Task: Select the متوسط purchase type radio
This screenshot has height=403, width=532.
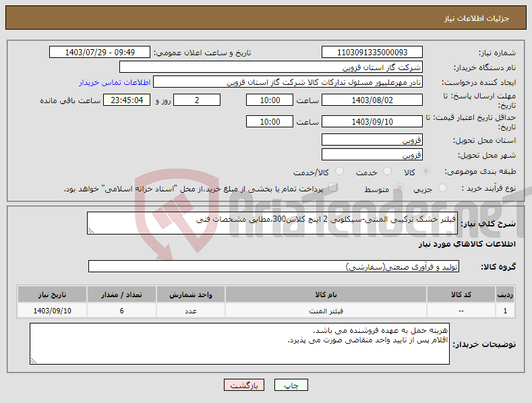Action: pos(399,188)
